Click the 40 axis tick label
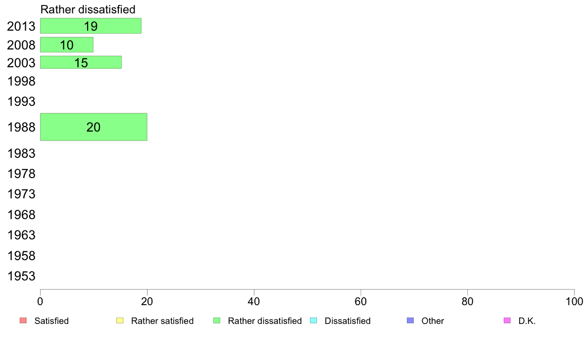This screenshot has width=588, height=364. point(254,301)
